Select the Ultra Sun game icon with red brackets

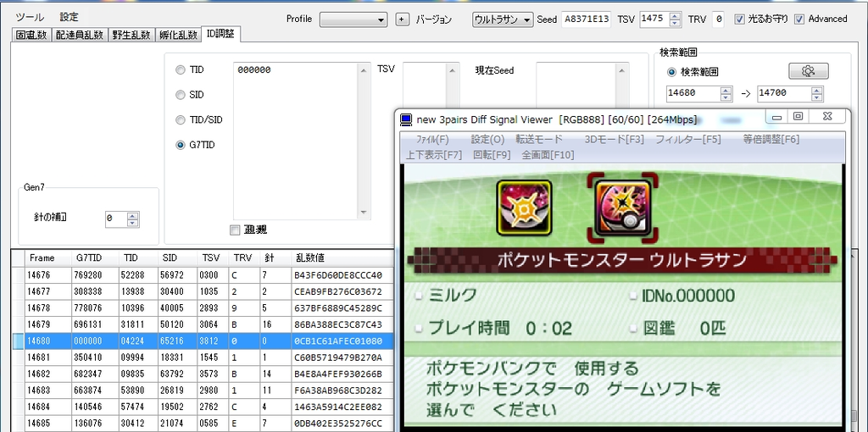tap(623, 208)
